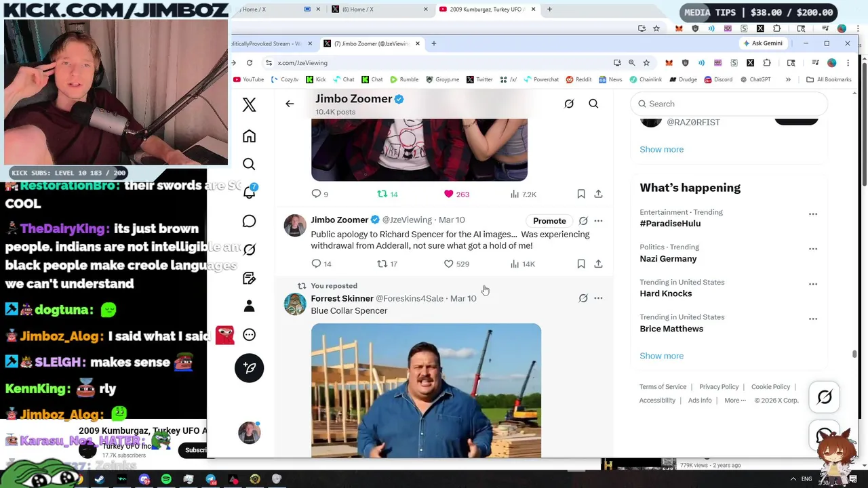Go back using profile header arrow
The width and height of the screenshot is (868, 488).
(290, 104)
